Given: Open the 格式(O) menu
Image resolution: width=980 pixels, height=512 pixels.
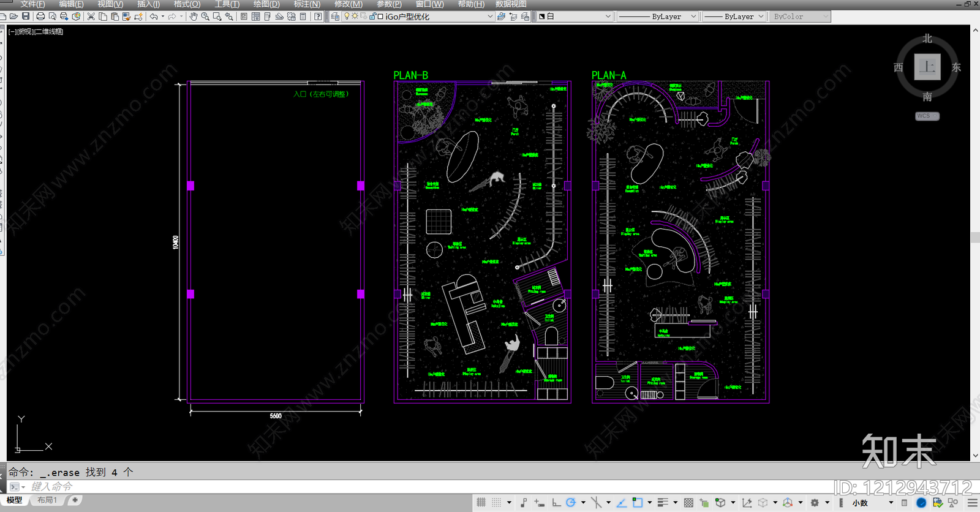Looking at the screenshot, I should [x=187, y=4].
